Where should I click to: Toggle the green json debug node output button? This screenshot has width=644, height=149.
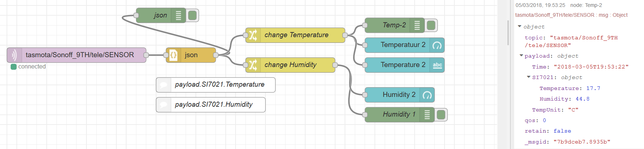(193, 15)
